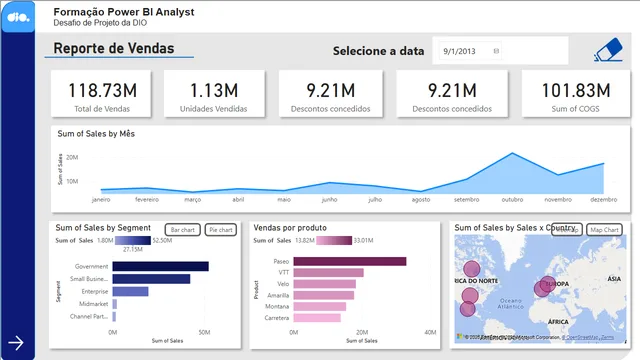Click the Sum of COGS card
Image resolution: width=640 pixels, height=360 pixels.
[576, 94]
